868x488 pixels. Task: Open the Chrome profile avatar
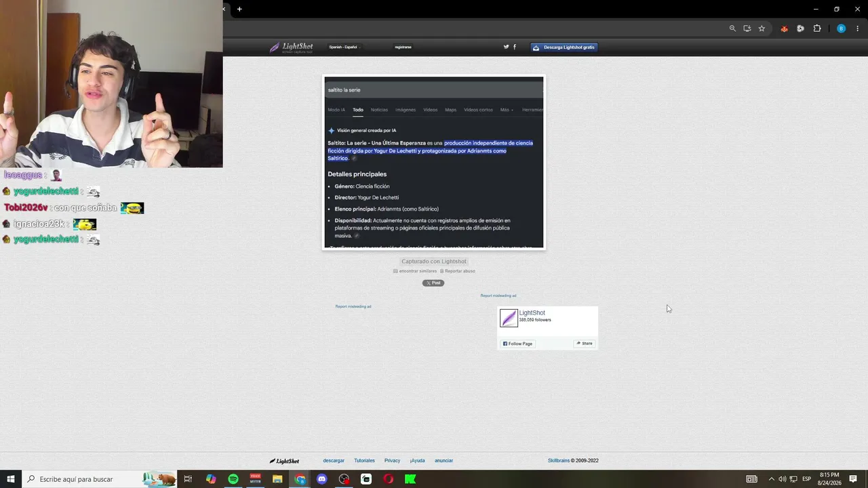point(841,28)
